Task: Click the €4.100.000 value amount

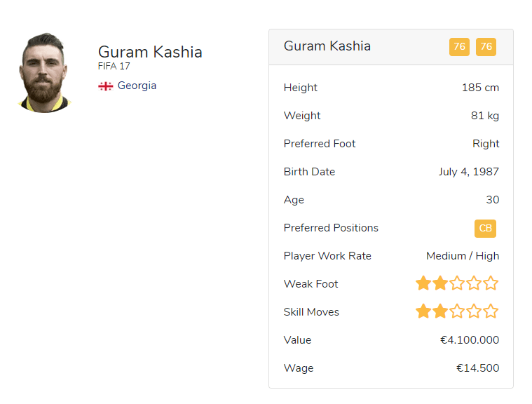Action: tap(469, 340)
